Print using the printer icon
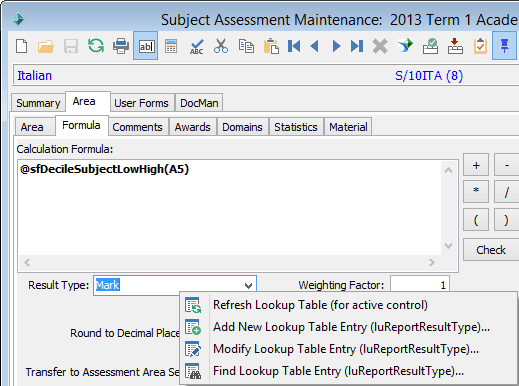 121,46
